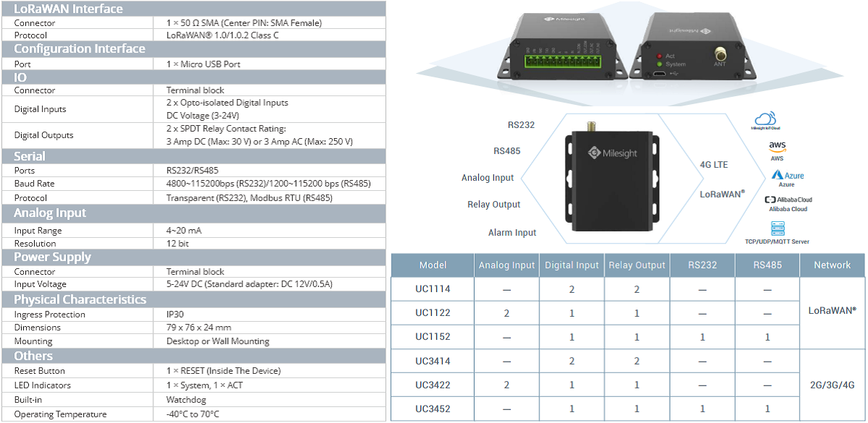Click the RS485 column header

(x=767, y=265)
